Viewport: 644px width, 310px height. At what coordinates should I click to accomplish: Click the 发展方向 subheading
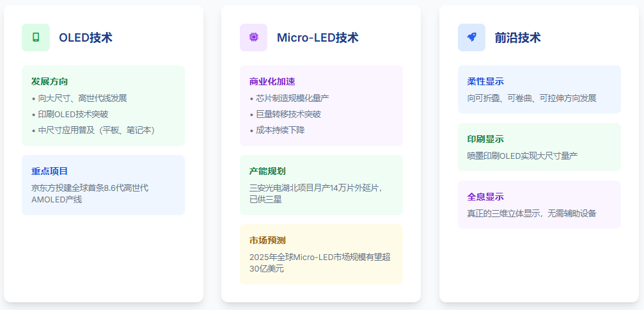click(x=50, y=81)
